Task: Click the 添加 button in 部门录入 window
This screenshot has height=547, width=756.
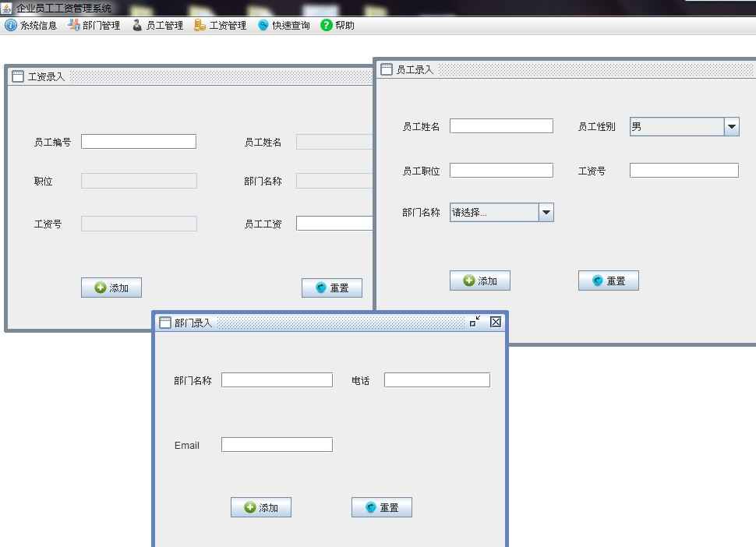Action: [x=261, y=507]
